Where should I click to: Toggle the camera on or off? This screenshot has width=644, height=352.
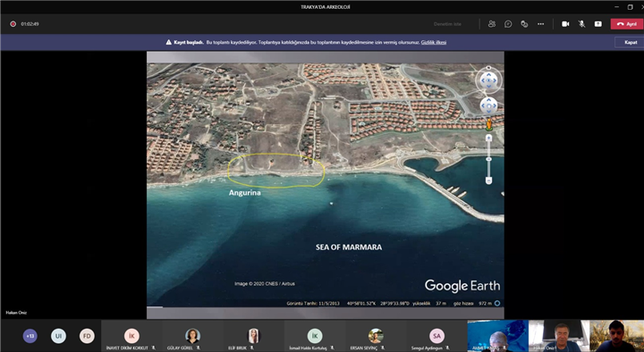pos(565,24)
